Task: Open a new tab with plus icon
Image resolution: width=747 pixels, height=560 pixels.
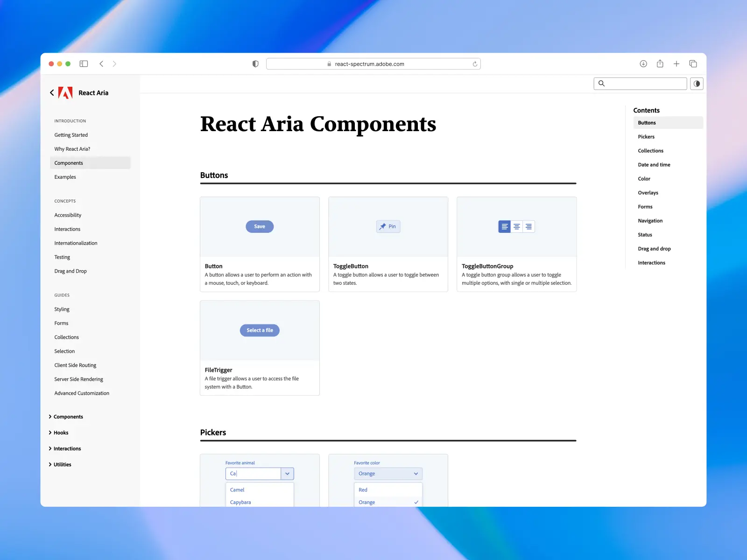Action: pyautogui.click(x=677, y=64)
